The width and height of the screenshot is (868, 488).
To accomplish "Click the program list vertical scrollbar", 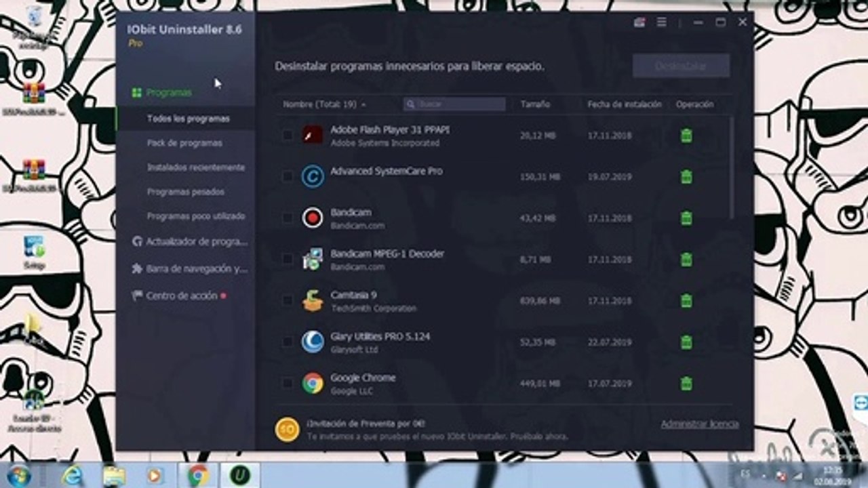I will pyautogui.click(x=731, y=167).
